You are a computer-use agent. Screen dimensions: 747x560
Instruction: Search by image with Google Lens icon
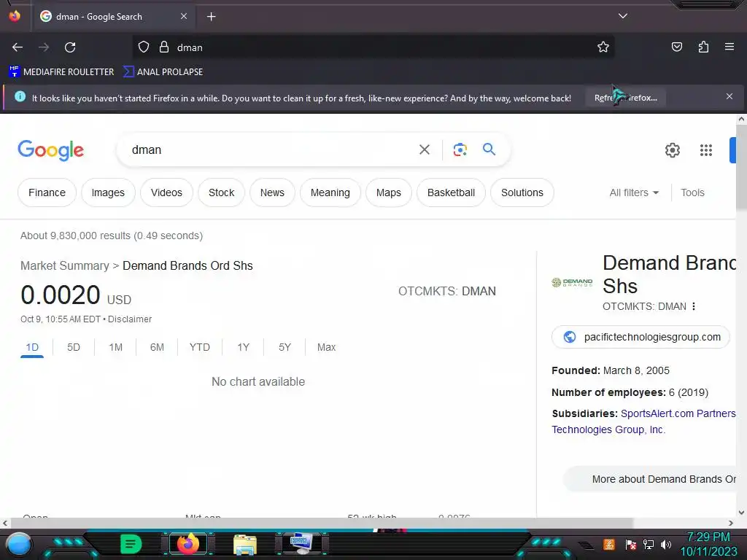click(460, 150)
